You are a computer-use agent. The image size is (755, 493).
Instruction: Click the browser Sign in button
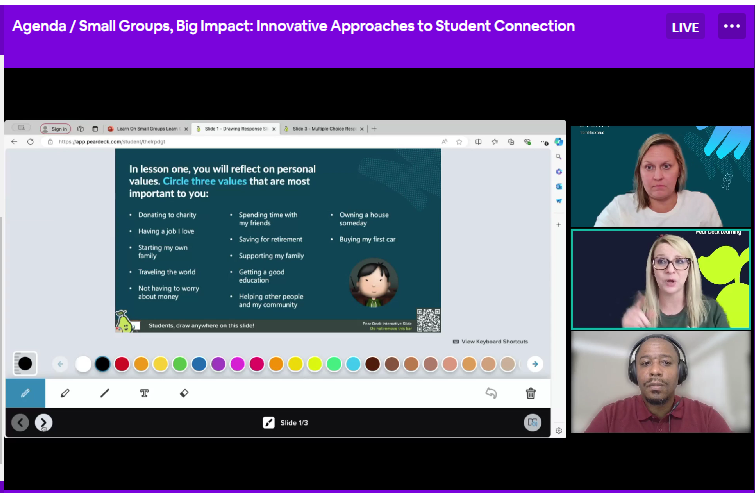(x=55, y=129)
